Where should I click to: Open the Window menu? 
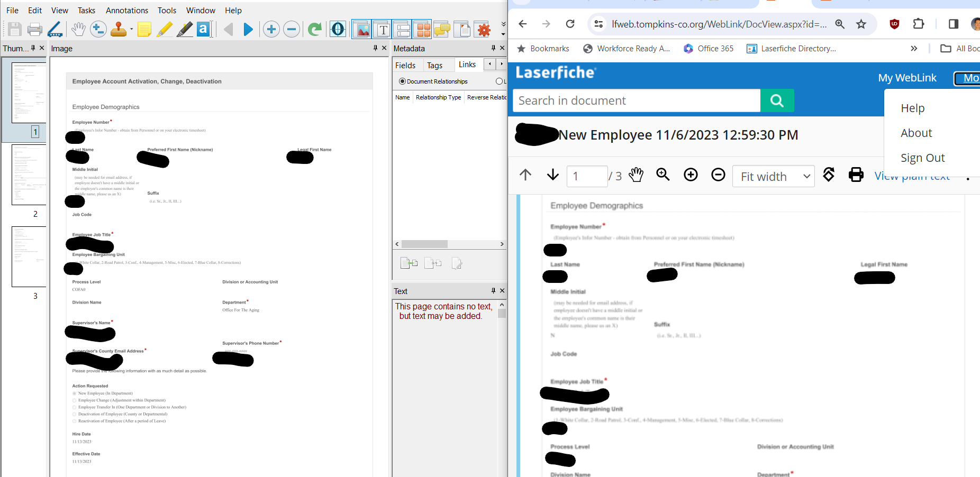(201, 10)
